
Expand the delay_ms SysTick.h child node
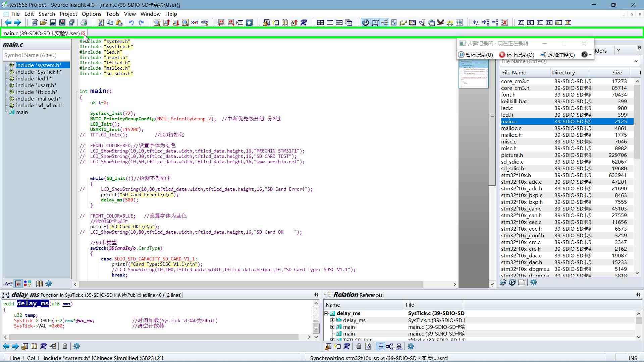332,320
